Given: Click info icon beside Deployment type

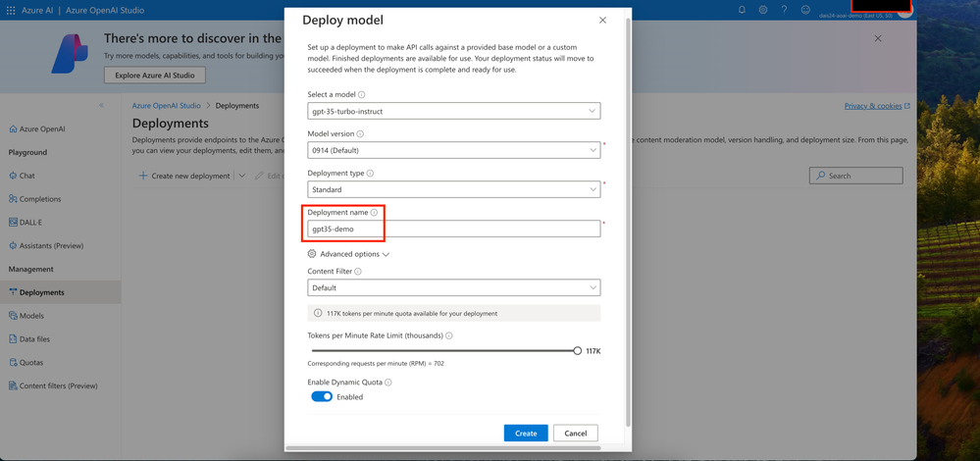Looking at the screenshot, I should pyautogui.click(x=370, y=173).
